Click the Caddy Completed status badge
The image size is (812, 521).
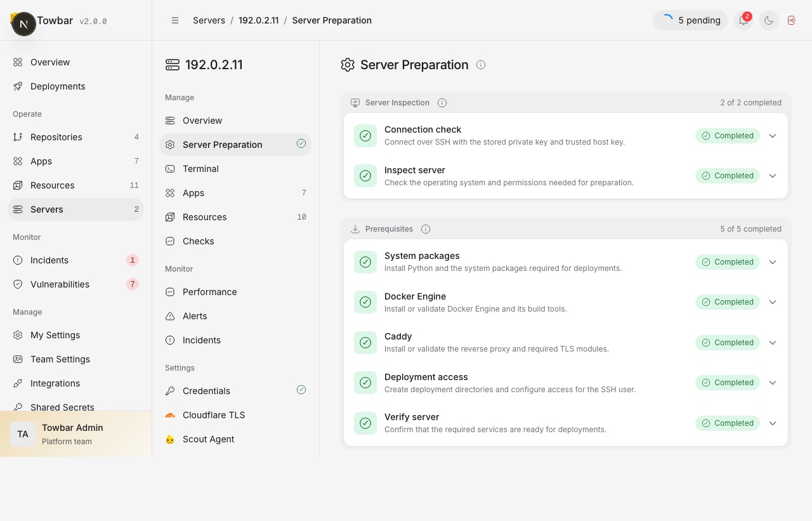click(x=728, y=343)
